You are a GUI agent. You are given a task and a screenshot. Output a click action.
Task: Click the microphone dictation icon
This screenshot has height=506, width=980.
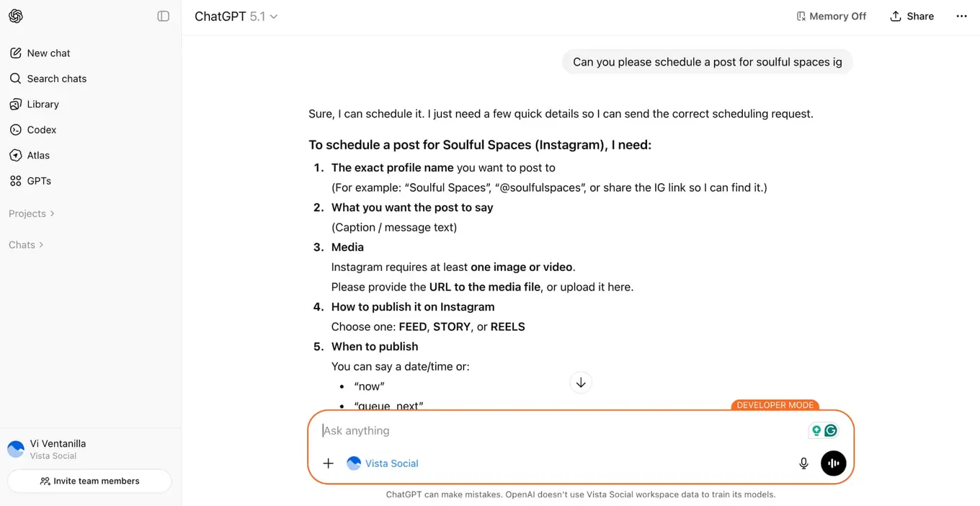coord(803,463)
